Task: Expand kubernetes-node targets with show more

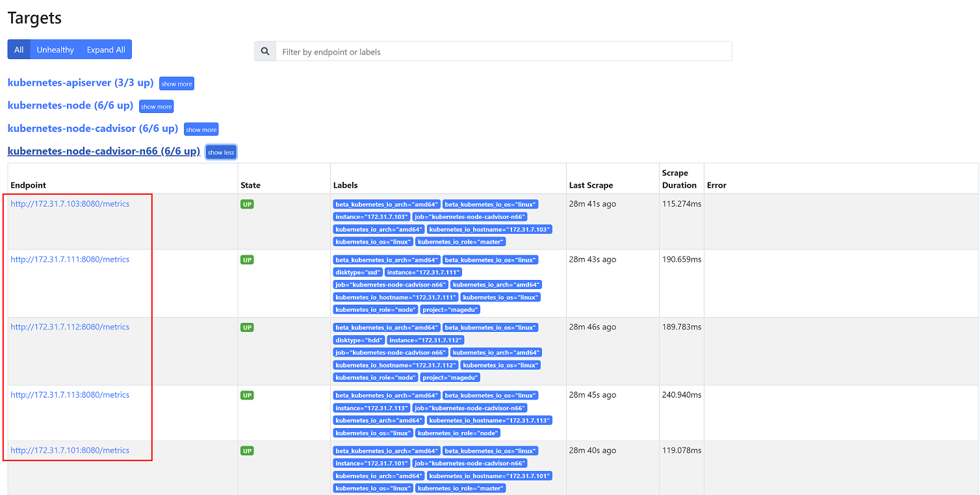Action: [x=157, y=107]
